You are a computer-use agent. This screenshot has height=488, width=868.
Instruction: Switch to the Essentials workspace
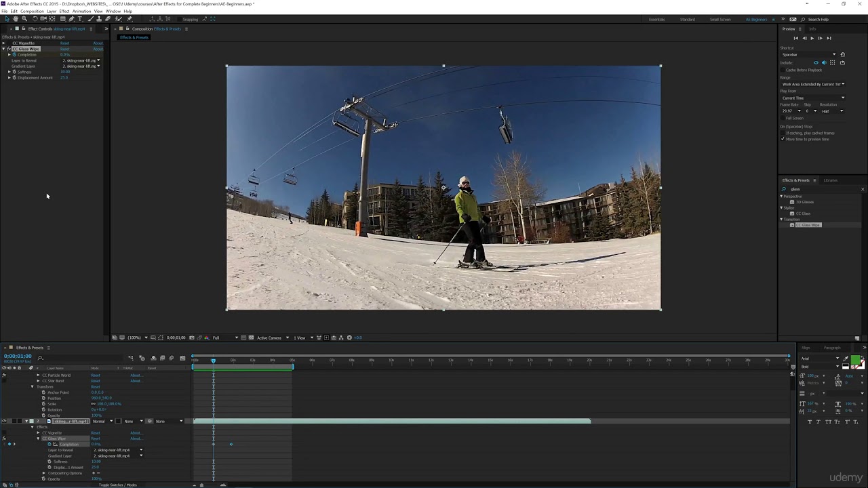(x=657, y=19)
